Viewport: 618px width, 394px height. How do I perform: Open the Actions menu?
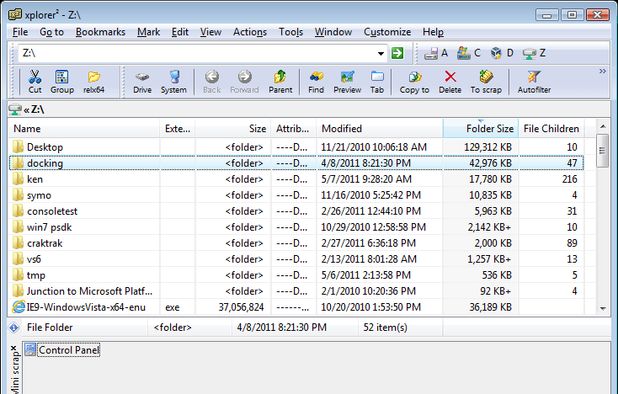pyautogui.click(x=250, y=32)
